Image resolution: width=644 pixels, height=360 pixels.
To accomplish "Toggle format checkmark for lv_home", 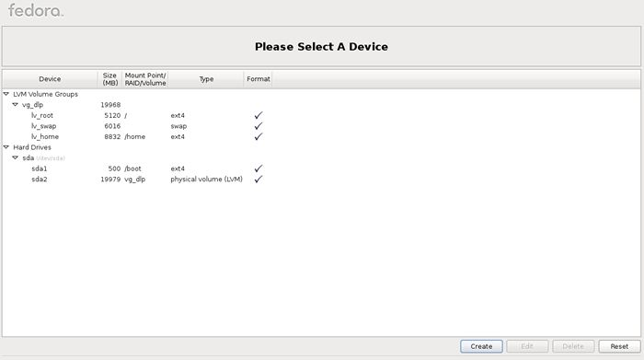I will pyautogui.click(x=258, y=136).
